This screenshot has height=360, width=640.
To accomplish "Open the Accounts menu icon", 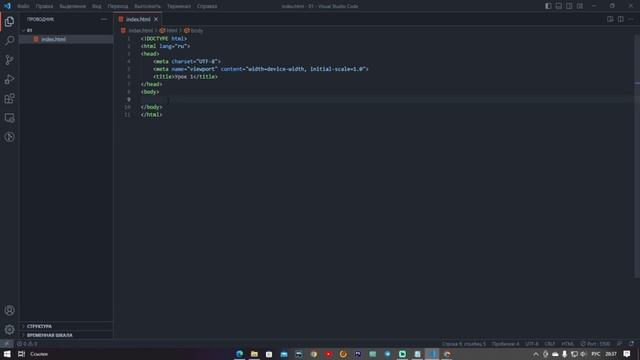I will pyautogui.click(x=9, y=310).
